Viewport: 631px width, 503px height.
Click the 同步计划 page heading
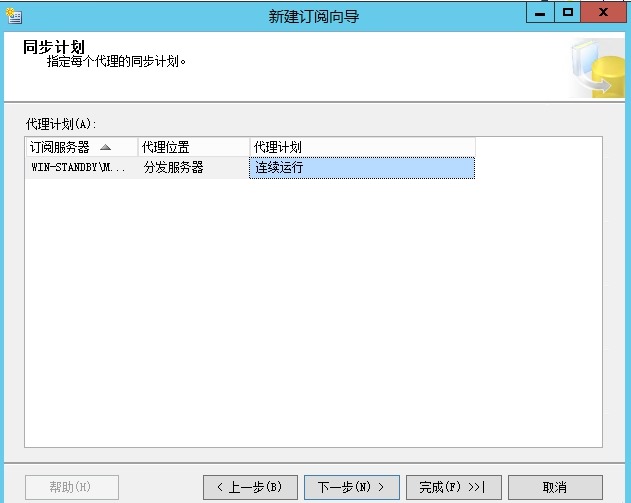coord(53,47)
